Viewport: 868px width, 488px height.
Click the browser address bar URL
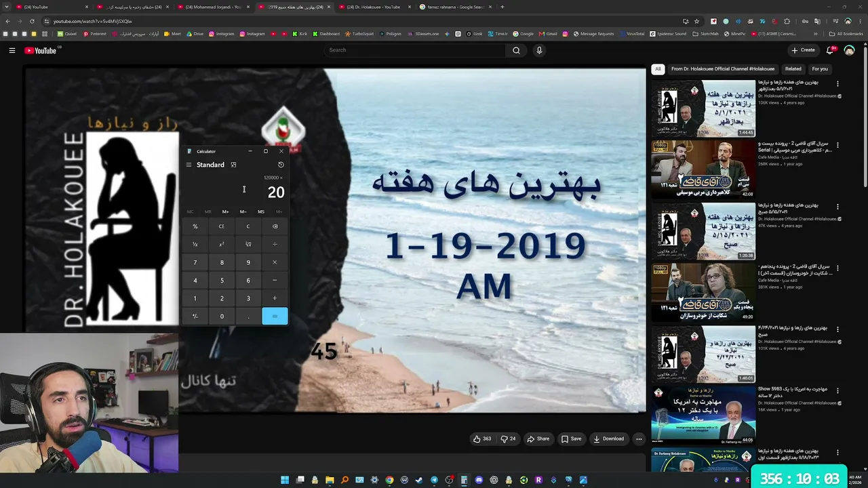point(93,21)
